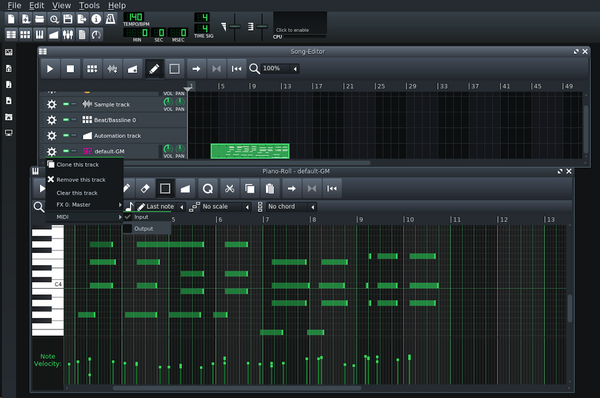Paste notes in Piano-Roll
The image size is (600, 398).
270,189
